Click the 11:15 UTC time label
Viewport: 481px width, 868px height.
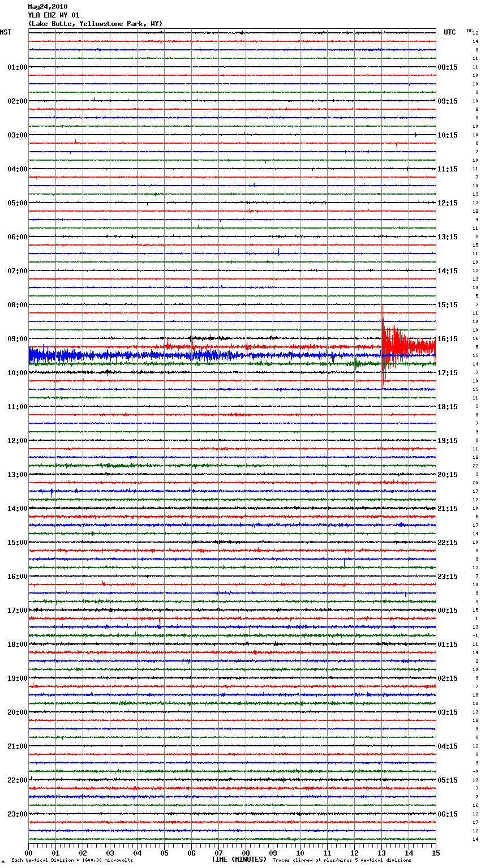tap(448, 169)
